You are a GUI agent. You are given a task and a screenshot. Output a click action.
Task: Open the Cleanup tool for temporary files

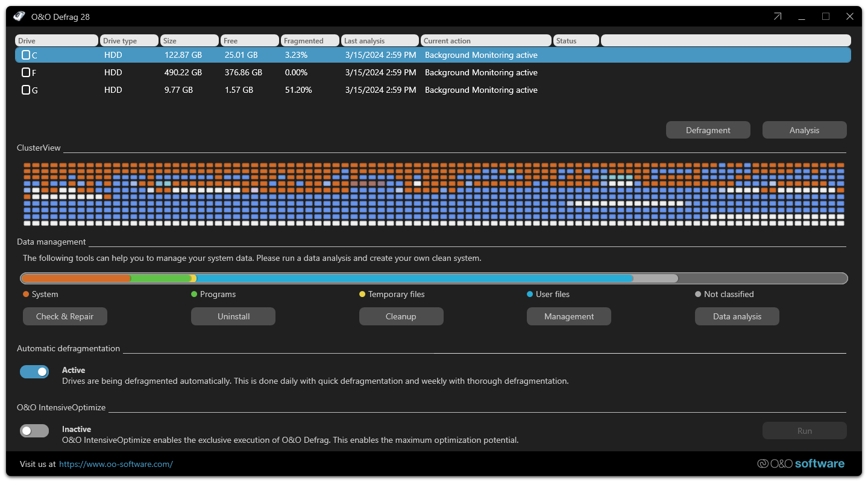click(x=401, y=316)
